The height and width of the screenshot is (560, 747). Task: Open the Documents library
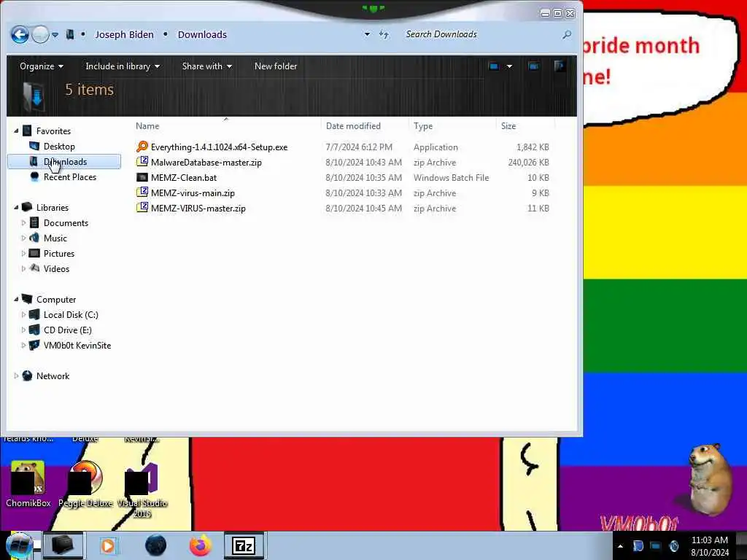(x=66, y=223)
